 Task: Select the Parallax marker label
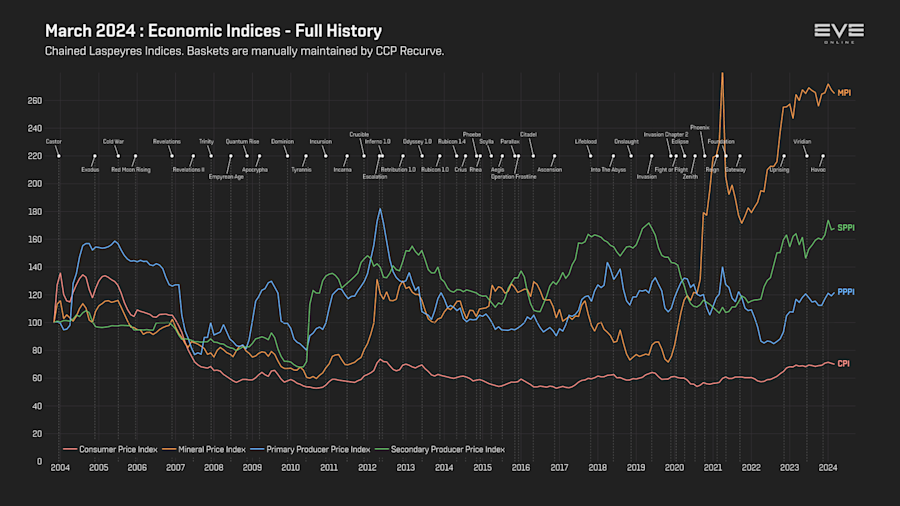pyautogui.click(x=510, y=142)
